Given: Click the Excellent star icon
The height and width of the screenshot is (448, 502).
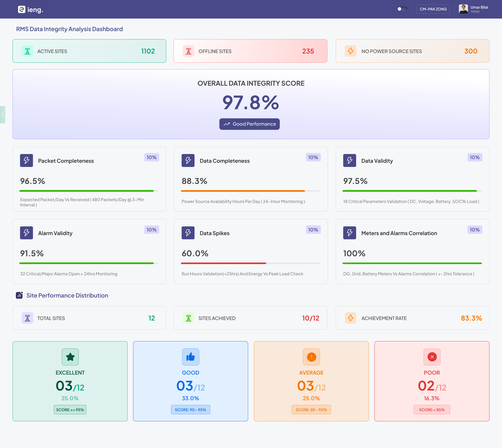Looking at the screenshot, I should [70, 357].
